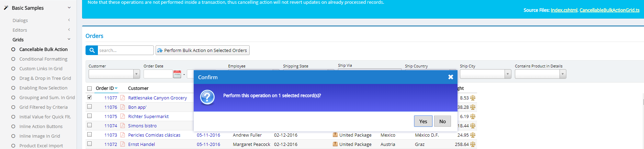Click PDF icon for order 11077
This screenshot has height=149, width=644.
click(x=123, y=98)
